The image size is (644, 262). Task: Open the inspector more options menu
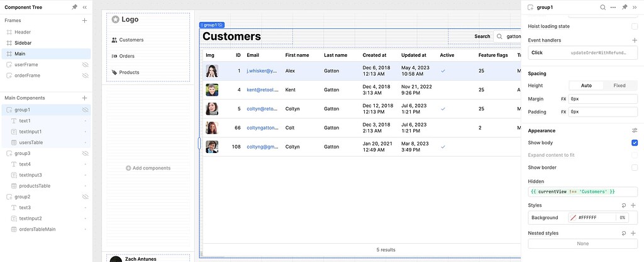click(613, 7)
